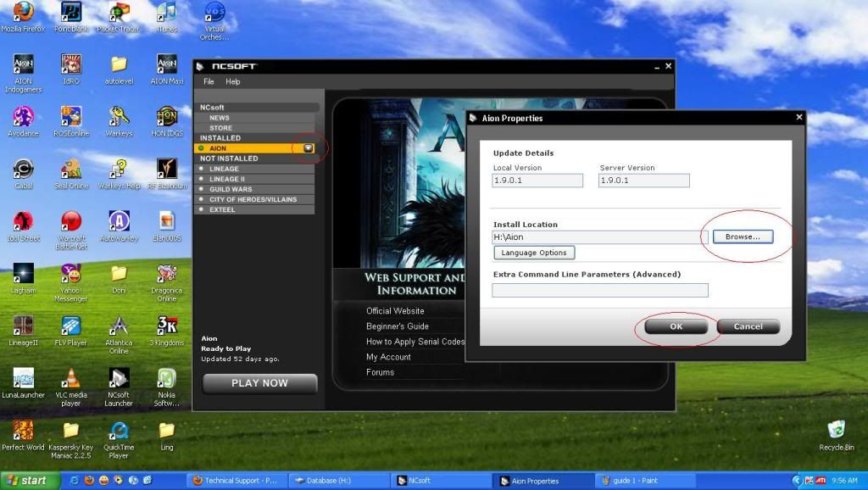Click the taskbar clock showing 9:56 AM

coord(845,481)
